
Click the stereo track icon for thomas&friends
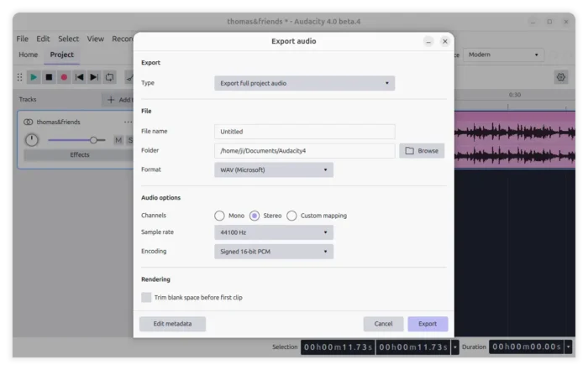(x=28, y=122)
